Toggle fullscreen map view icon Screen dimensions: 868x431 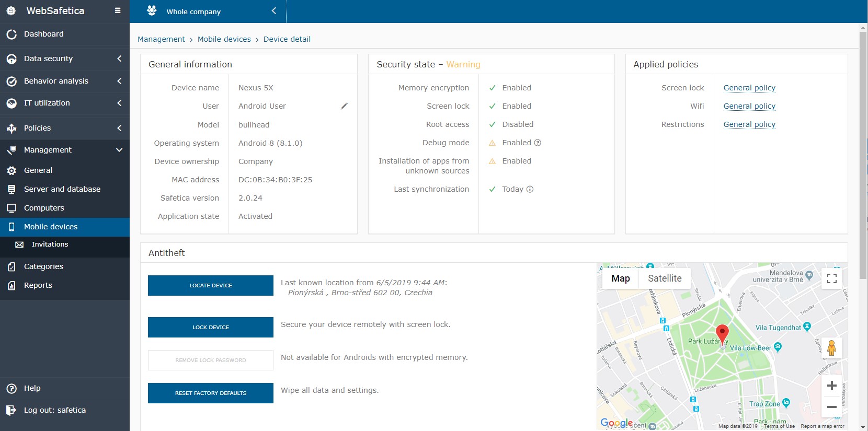832,278
